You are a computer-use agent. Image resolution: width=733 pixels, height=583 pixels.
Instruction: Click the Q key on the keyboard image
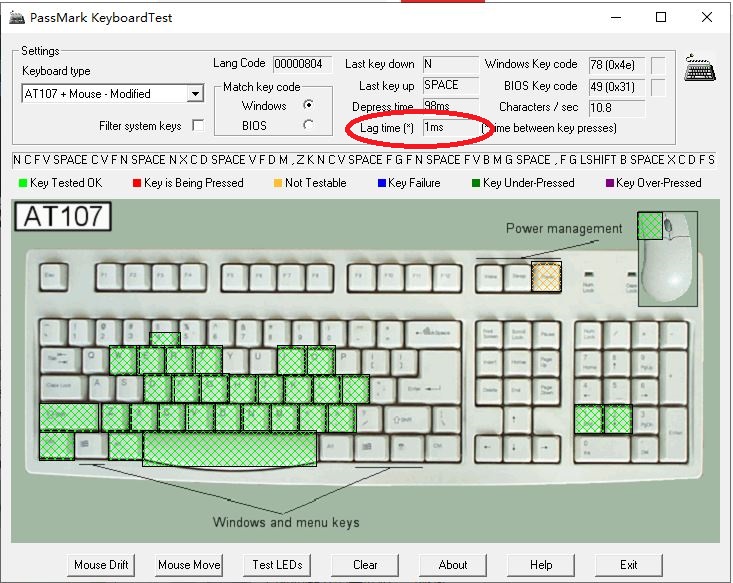93,360
